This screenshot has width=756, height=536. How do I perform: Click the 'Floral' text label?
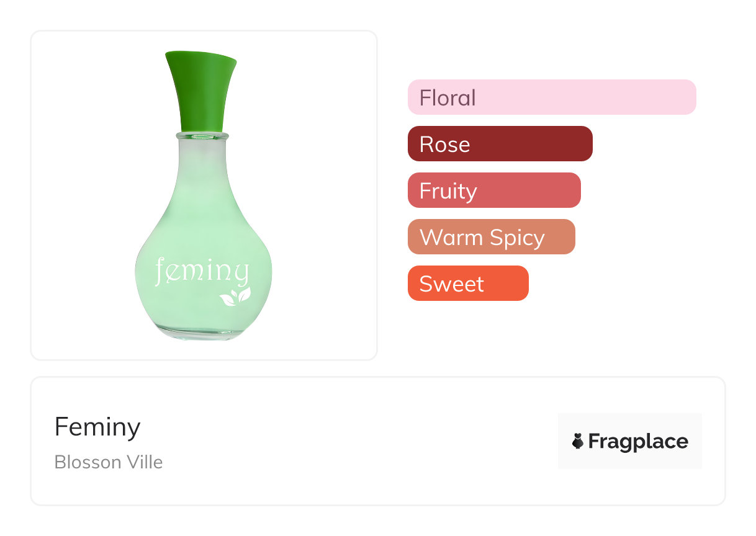point(448,98)
